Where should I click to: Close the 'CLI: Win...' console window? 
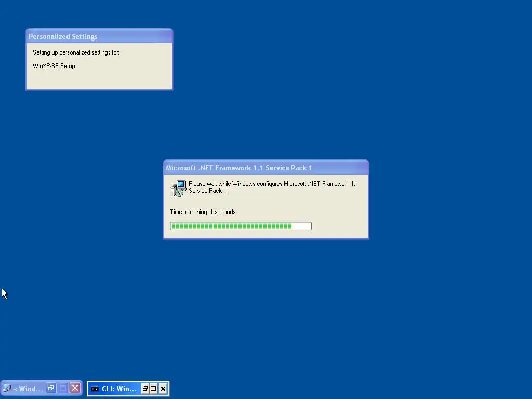point(163,389)
